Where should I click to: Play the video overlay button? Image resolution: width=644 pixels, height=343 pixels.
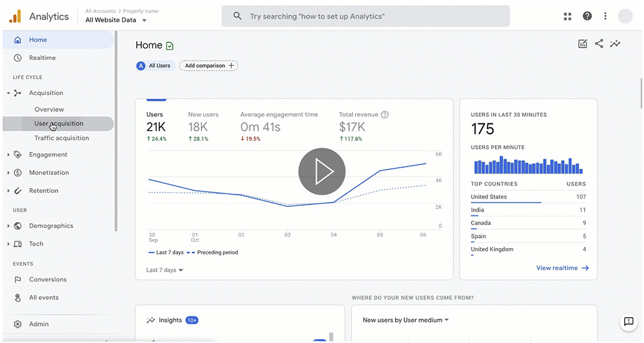[x=321, y=172]
